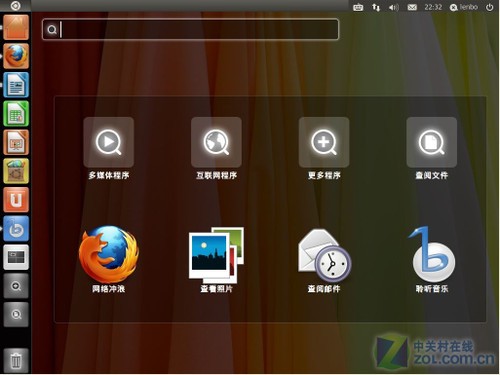Screen dimensions: 500x375
Task: Open 聆听音乐 Banshee music shortcut
Action: click(x=432, y=259)
